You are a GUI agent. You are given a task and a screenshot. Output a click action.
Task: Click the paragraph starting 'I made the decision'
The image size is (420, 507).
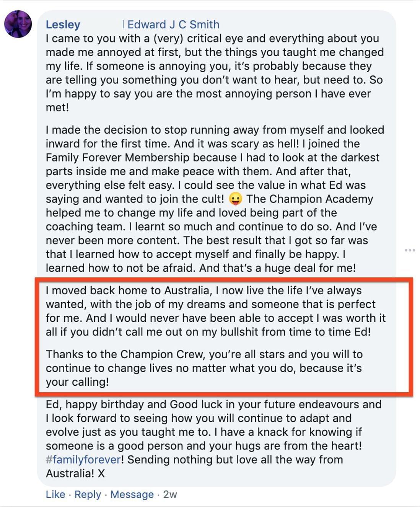pos(215,199)
